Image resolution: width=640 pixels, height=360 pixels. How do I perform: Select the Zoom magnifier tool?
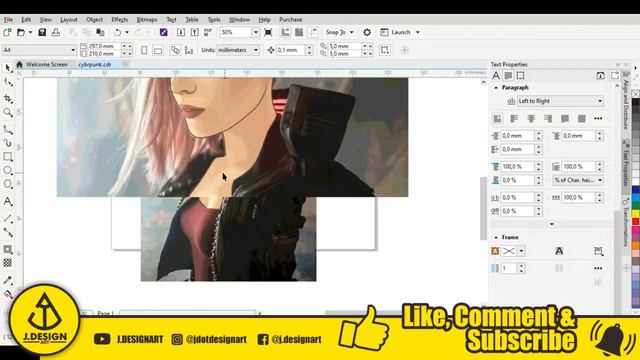[x=7, y=112]
